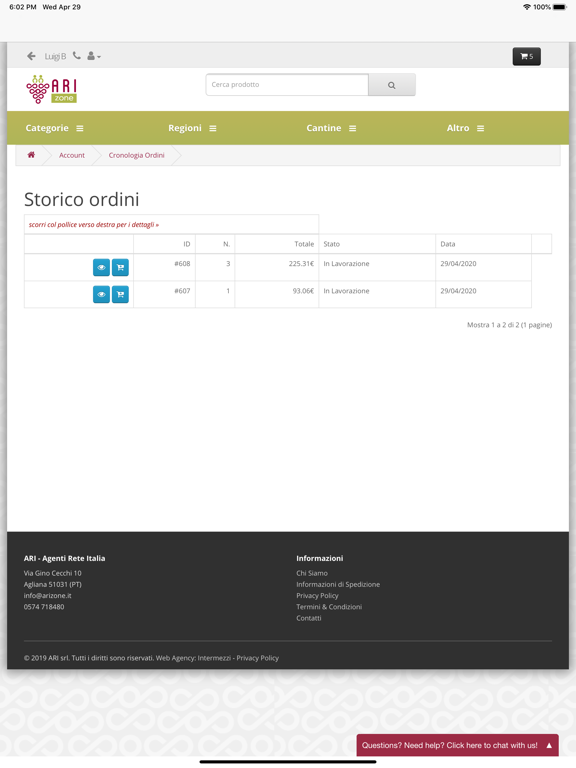Go to Account breadcrumb
Viewport: 576px width, 768px height.
pyautogui.click(x=72, y=155)
